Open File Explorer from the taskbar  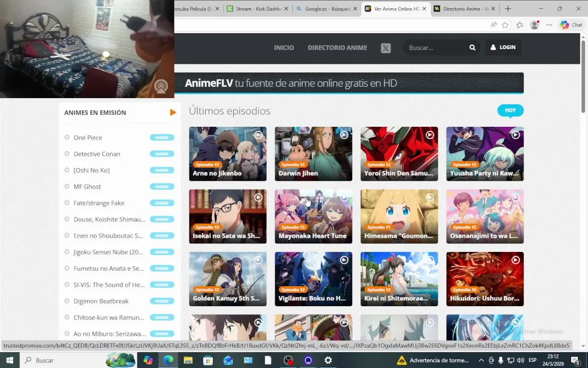[x=188, y=360]
